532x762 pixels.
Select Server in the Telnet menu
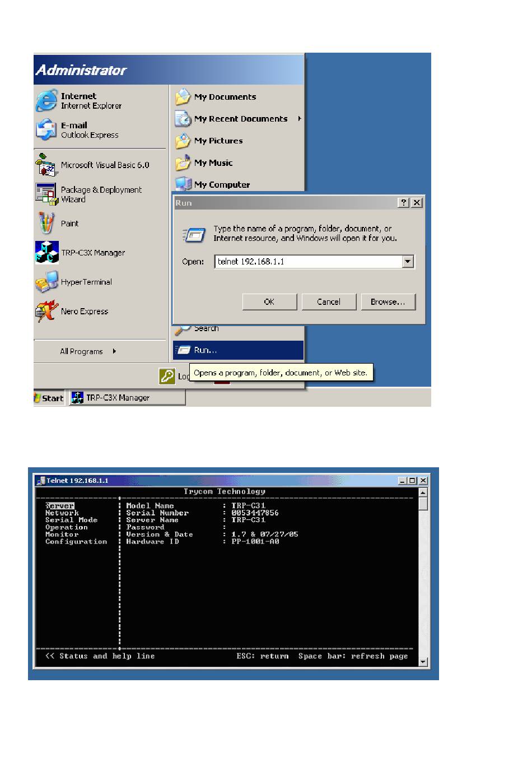59,506
